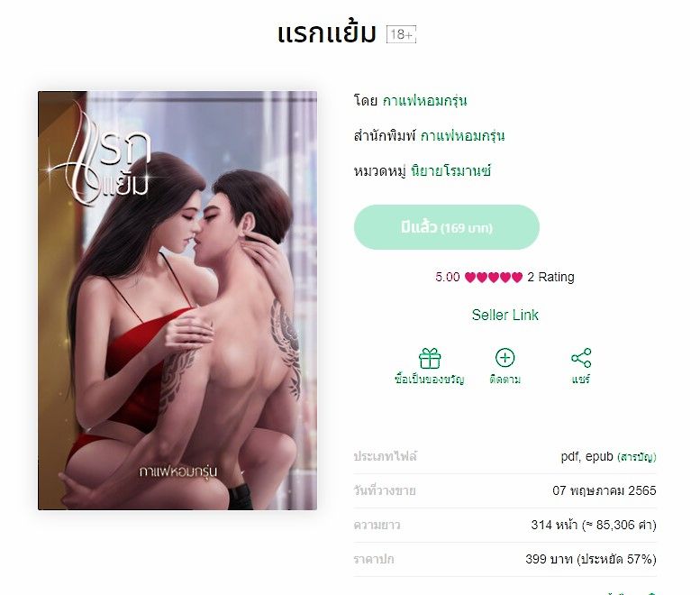
Task: Click the book cover image
Action: pos(177,300)
